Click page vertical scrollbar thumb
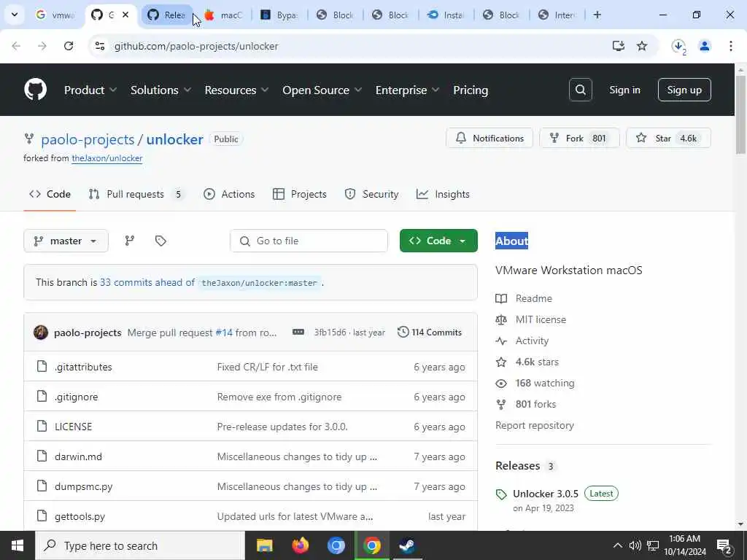 pyautogui.click(x=740, y=114)
